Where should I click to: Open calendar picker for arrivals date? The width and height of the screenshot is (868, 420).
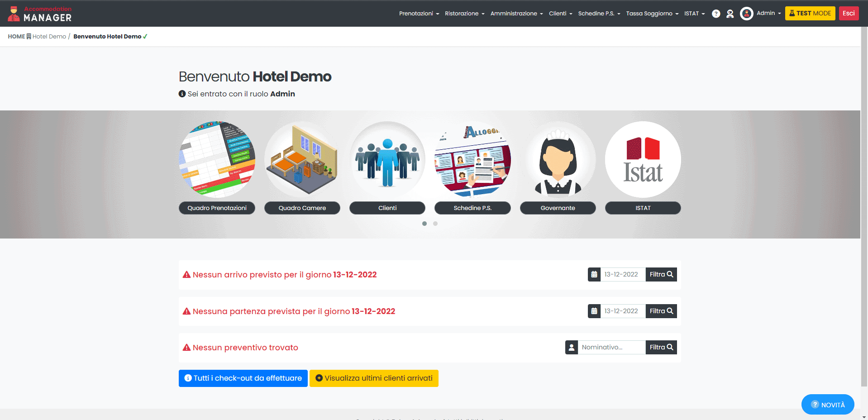(594, 275)
